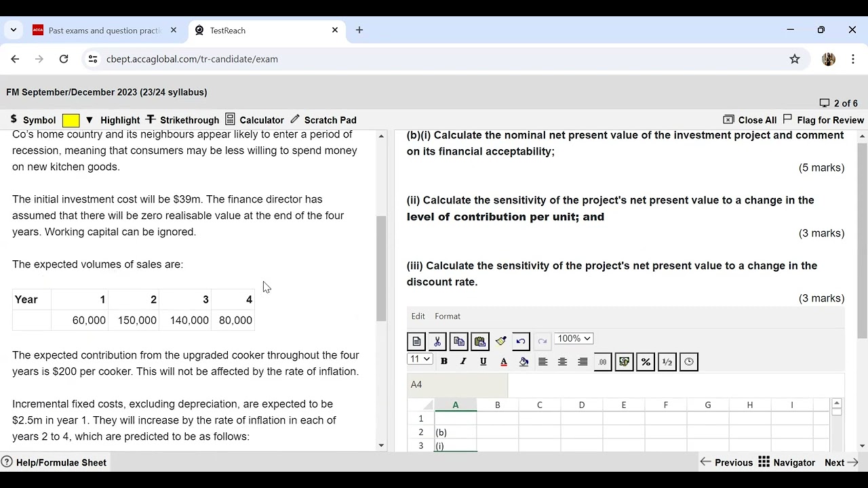Viewport: 868px width, 488px height.
Task: Open the Scratch Pad
Action: (323, 120)
